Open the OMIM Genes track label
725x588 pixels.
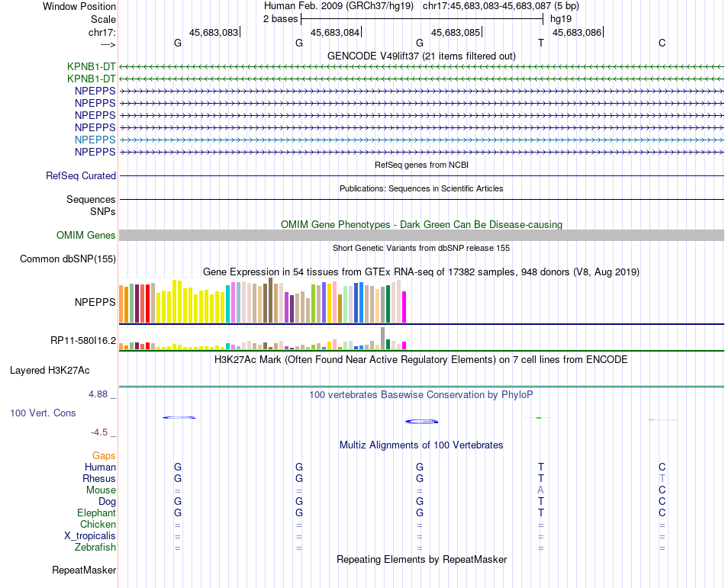click(85, 235)
